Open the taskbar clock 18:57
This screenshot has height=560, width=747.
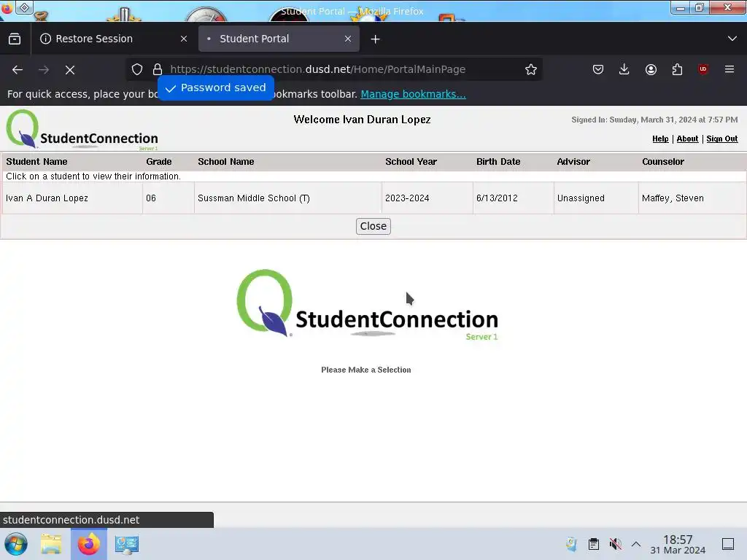coord(678,544)
